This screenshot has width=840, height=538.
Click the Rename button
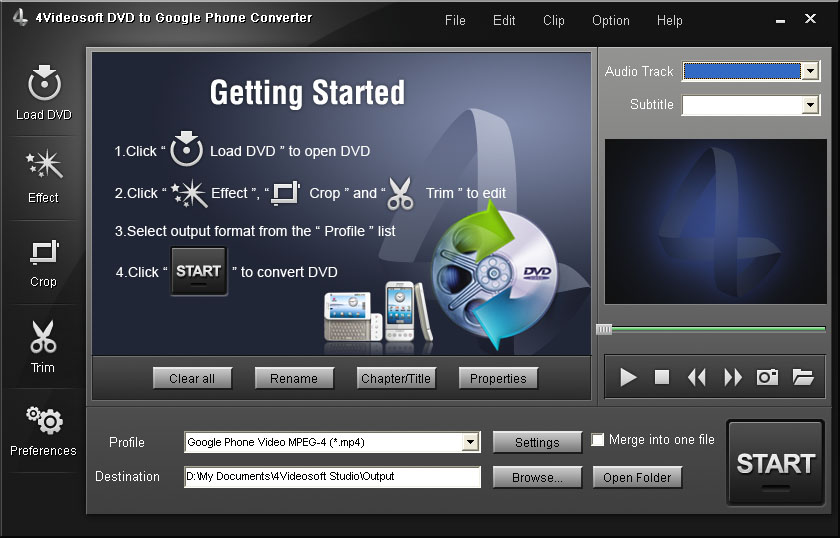[x=294, y=378]
